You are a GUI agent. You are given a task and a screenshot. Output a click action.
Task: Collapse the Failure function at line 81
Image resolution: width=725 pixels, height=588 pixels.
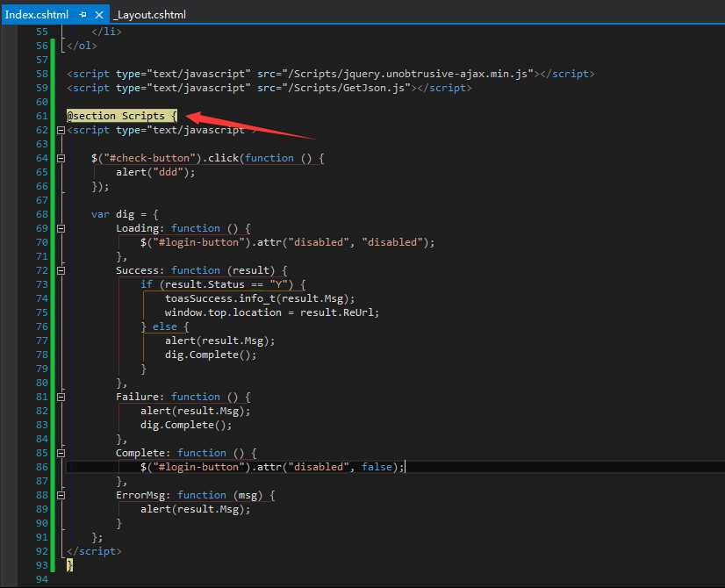[61, 397]
